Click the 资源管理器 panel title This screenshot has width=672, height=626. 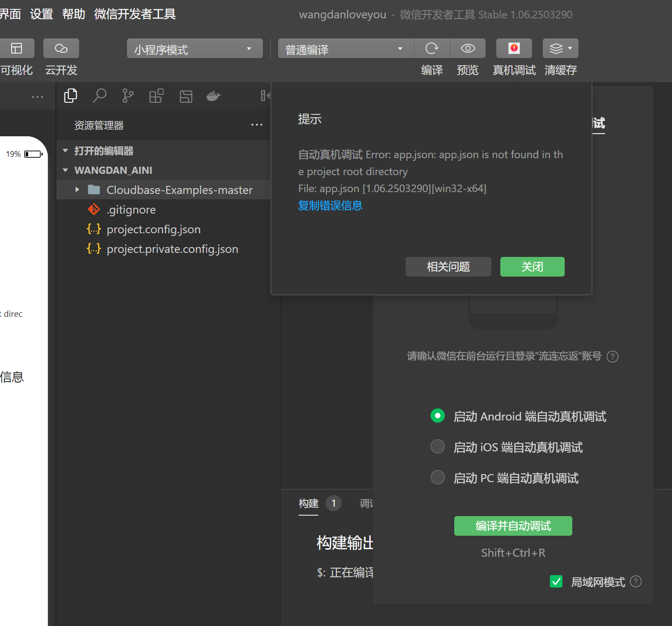99,126
